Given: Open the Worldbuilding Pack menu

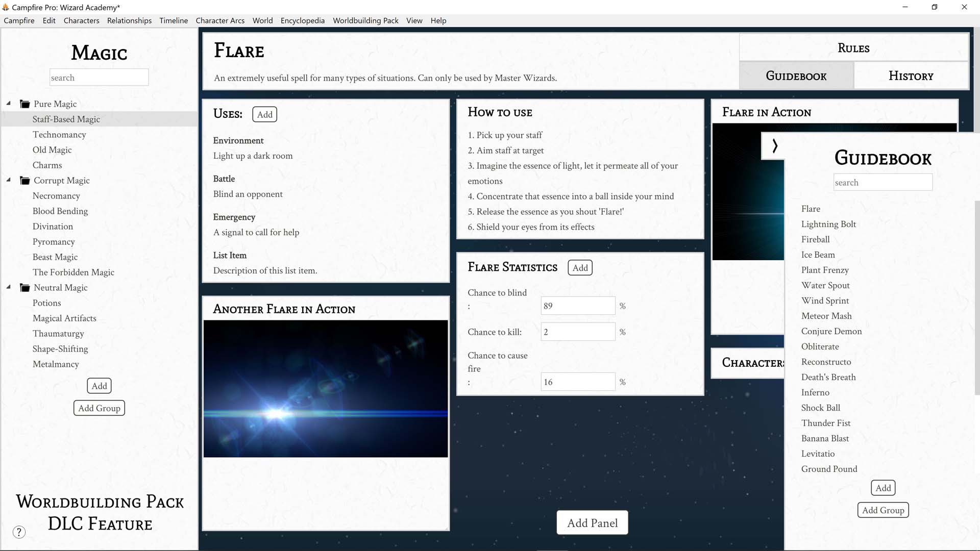Looking at the screenshot, I should point(365,20).
